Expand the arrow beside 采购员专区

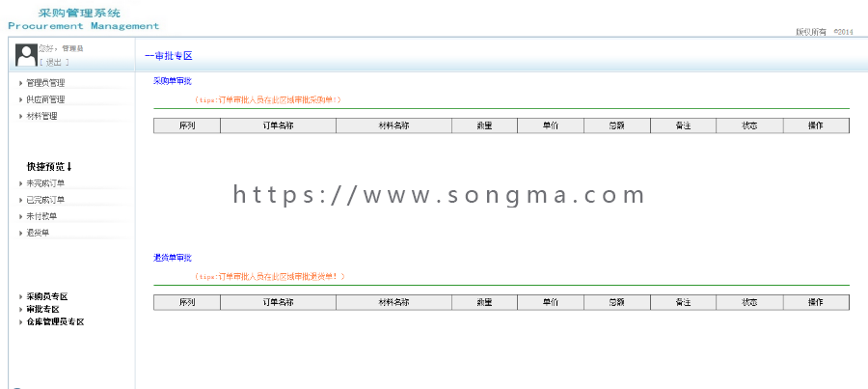(21, 297)
